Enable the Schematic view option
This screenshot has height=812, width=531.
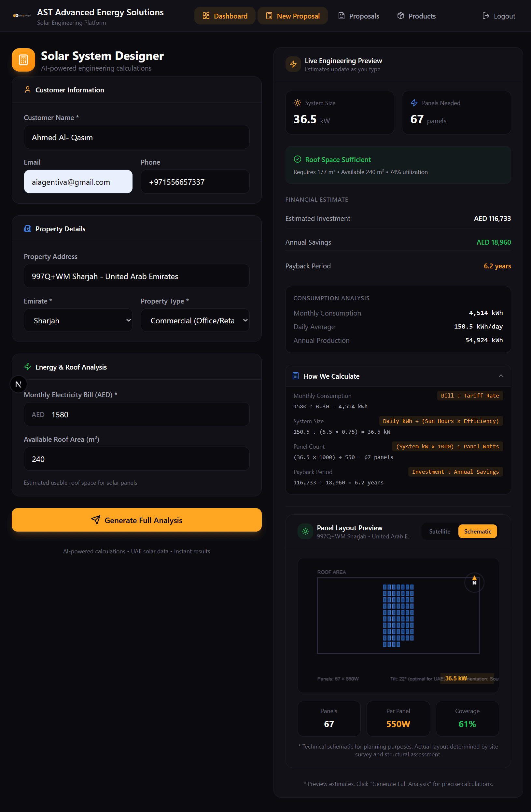tap(477, 531)
